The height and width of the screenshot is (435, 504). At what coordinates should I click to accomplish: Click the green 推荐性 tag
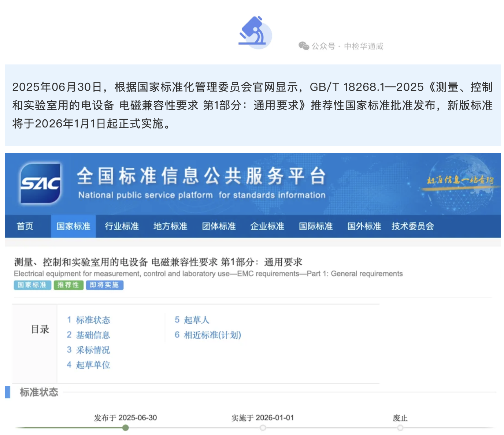click(68, 285)
